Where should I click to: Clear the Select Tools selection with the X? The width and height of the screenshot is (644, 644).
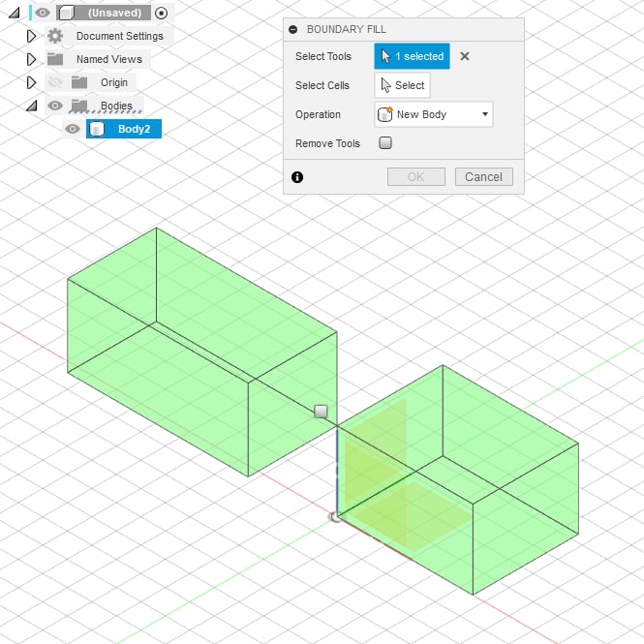pos(465,56)
